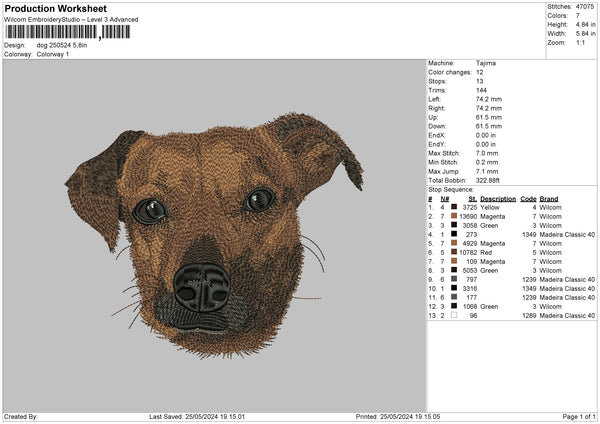Click the Code column header
600x424 pixels.
tap(528, 198)
